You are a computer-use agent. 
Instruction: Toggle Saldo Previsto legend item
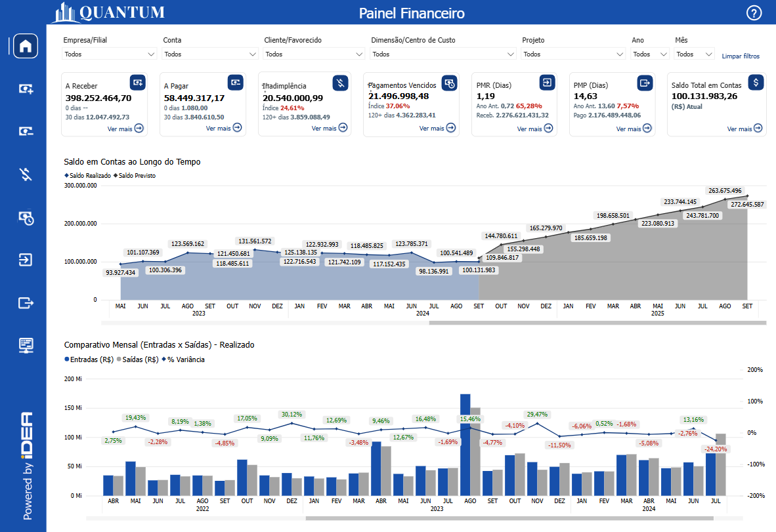pos(137,176)
